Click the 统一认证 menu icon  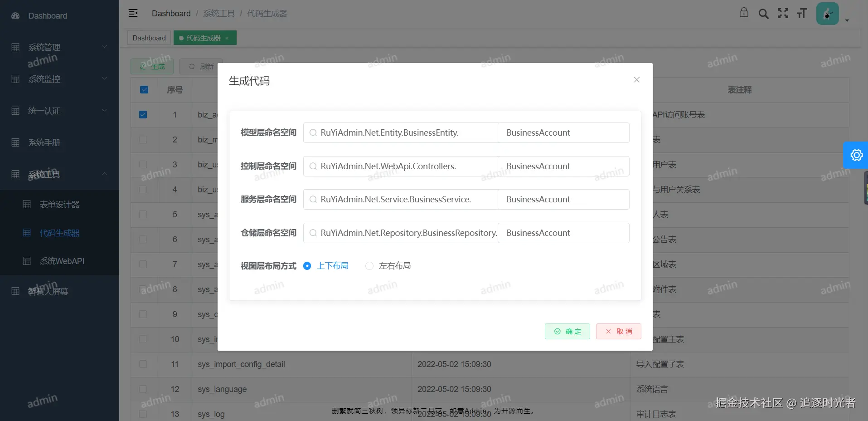[x=15, y=111]
